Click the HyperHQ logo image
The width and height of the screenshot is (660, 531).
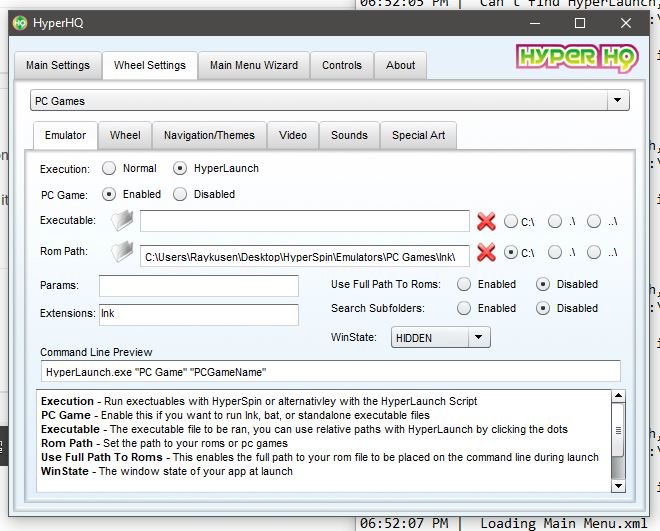(x=576, y=59)
